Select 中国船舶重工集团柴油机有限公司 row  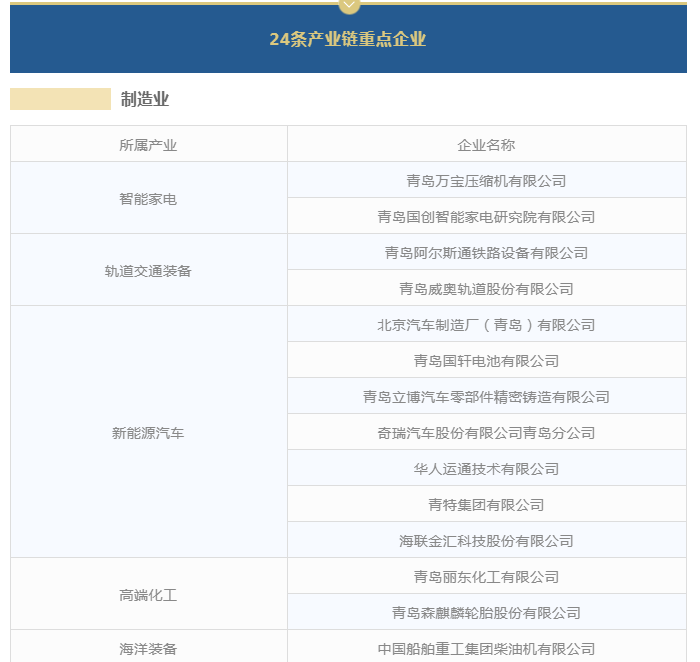487,648
